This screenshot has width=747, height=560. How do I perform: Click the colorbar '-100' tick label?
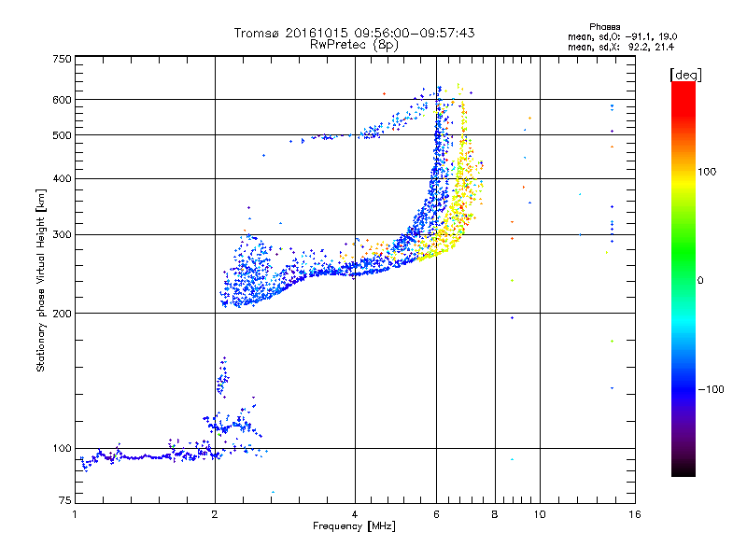click(x=711, y=389)
